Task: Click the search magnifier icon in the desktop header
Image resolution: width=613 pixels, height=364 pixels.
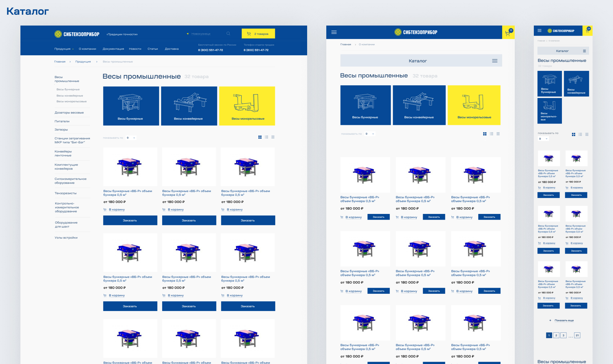Action: [228, 34]
